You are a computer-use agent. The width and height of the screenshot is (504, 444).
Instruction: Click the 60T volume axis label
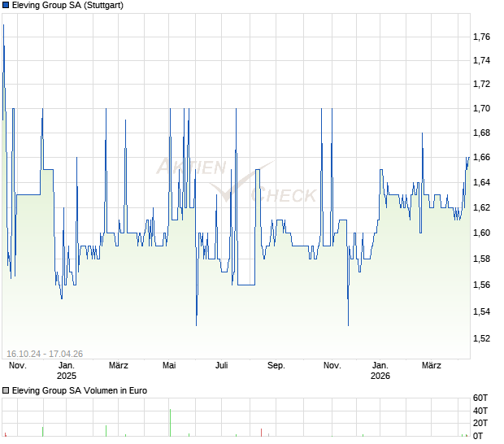point(480,398)
